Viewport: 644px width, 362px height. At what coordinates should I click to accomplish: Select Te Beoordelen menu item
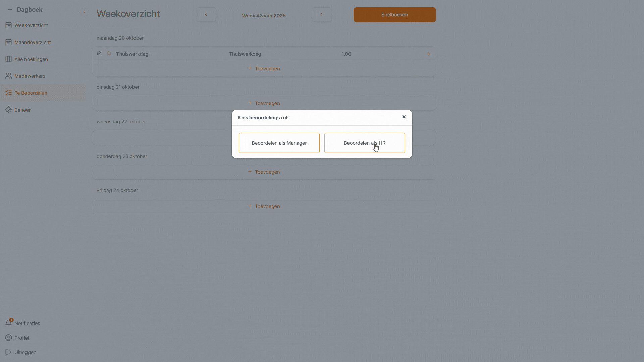[x=31, y=93]
